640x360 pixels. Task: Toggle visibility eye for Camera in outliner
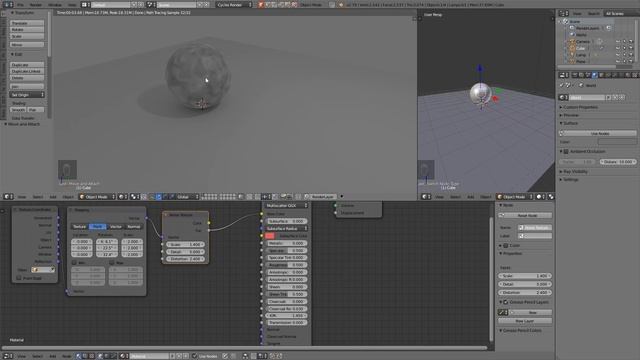tap(618, 42)
